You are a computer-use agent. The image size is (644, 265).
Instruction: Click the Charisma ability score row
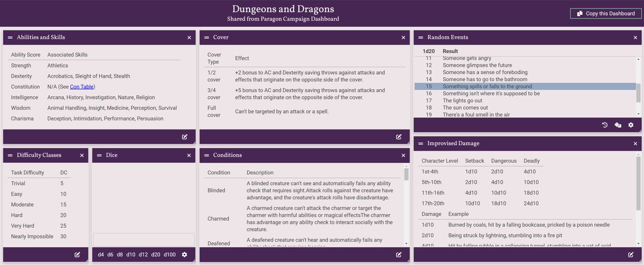point(94,118)
